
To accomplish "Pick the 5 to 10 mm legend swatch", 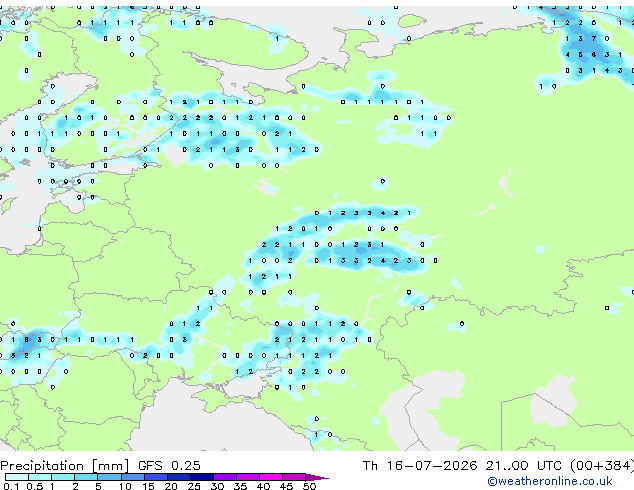I will 110,477.
